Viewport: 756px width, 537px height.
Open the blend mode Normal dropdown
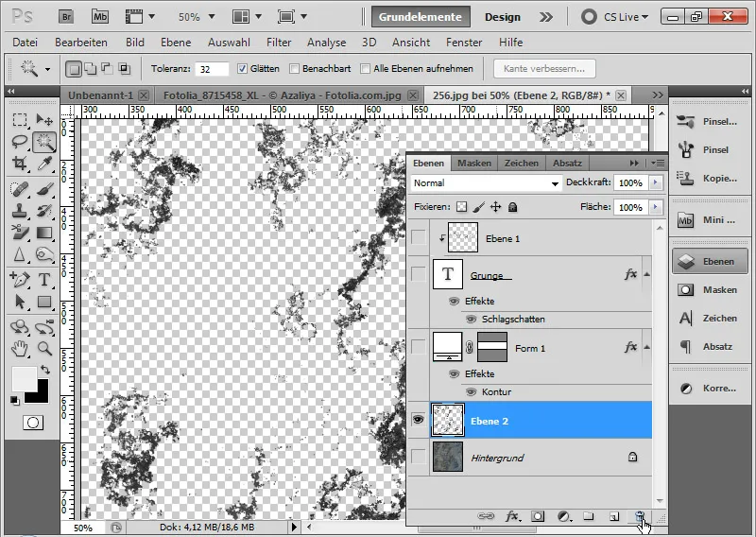pyautogui.click(x=486, y=182)
